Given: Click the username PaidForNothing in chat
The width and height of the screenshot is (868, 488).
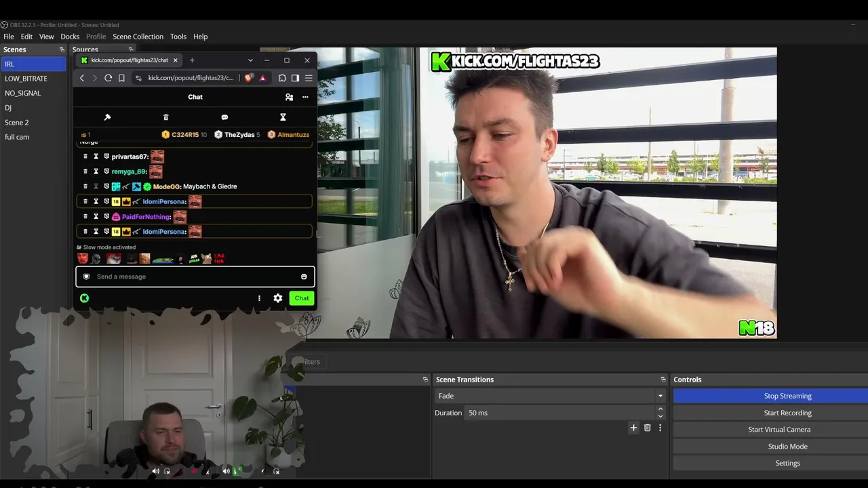Looking at the screenshot, I should point(146,217).
